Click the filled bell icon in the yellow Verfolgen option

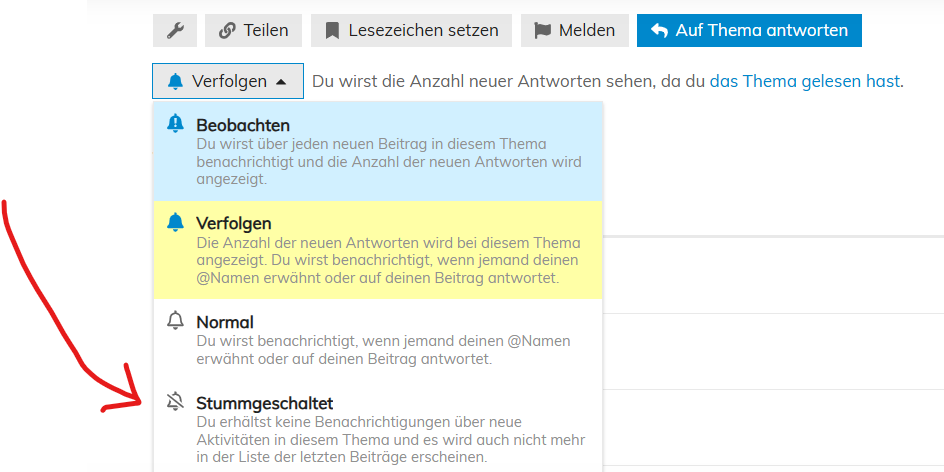(x=175, y=222)
